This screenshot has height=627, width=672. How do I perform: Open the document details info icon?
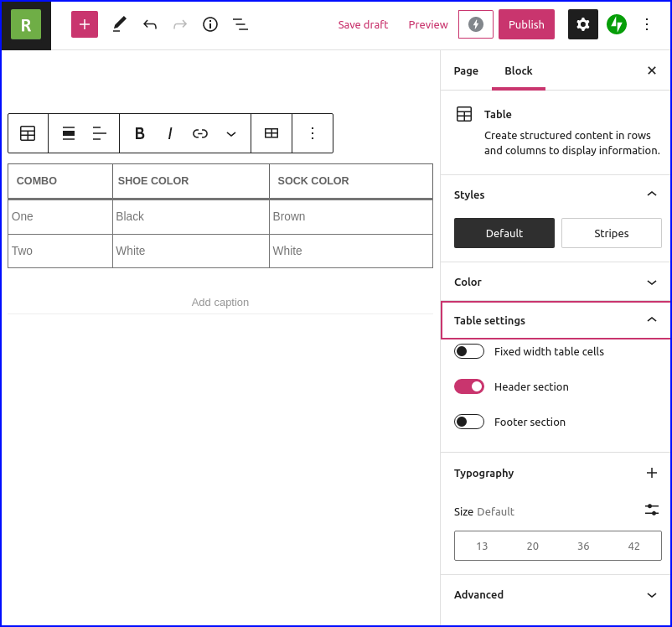[x=210, y=24]
